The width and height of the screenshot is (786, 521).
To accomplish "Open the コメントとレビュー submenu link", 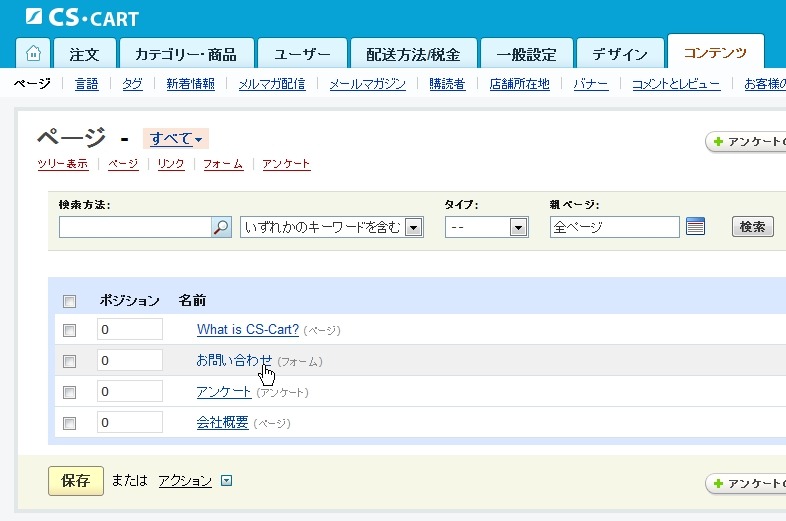I will tap(676, 84).
